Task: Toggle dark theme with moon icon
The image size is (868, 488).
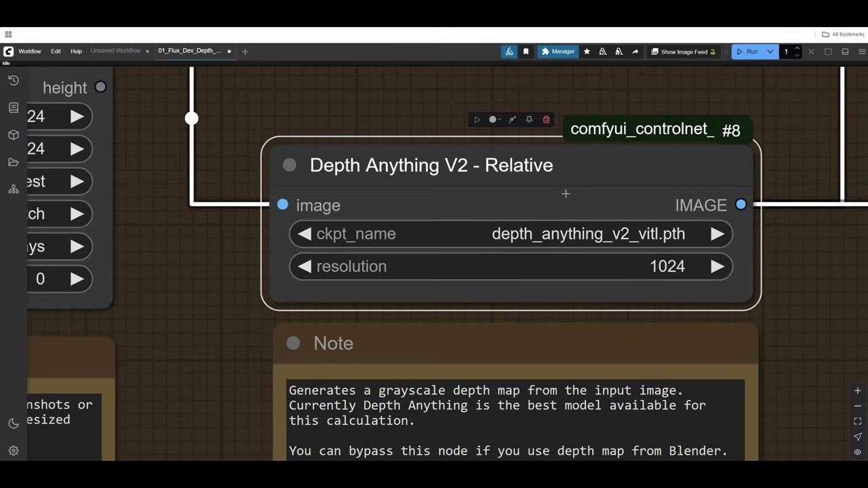Action: pyautogui.click(x=13, y=424)
